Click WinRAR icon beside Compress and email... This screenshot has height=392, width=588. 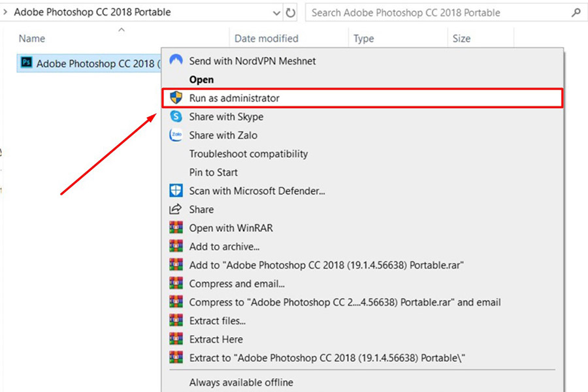[176, 283]
